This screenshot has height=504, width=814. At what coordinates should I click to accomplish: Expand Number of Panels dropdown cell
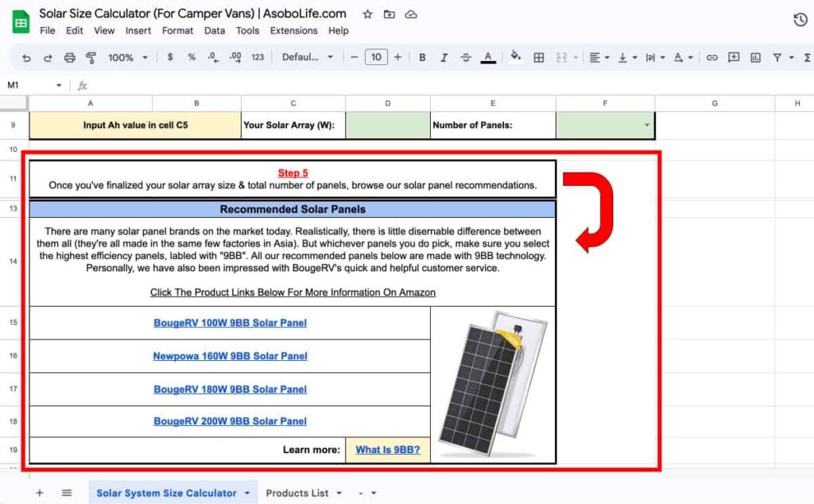(647, 125)
